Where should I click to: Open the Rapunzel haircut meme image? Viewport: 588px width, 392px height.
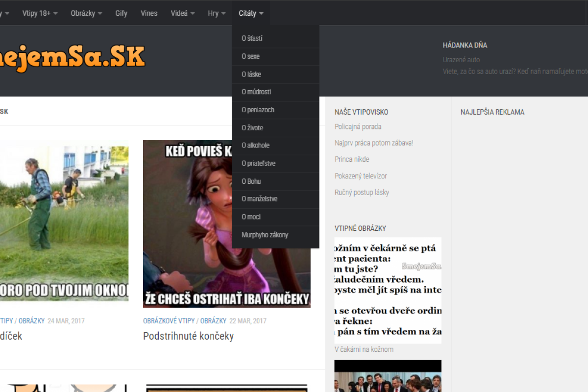[227, 224]
